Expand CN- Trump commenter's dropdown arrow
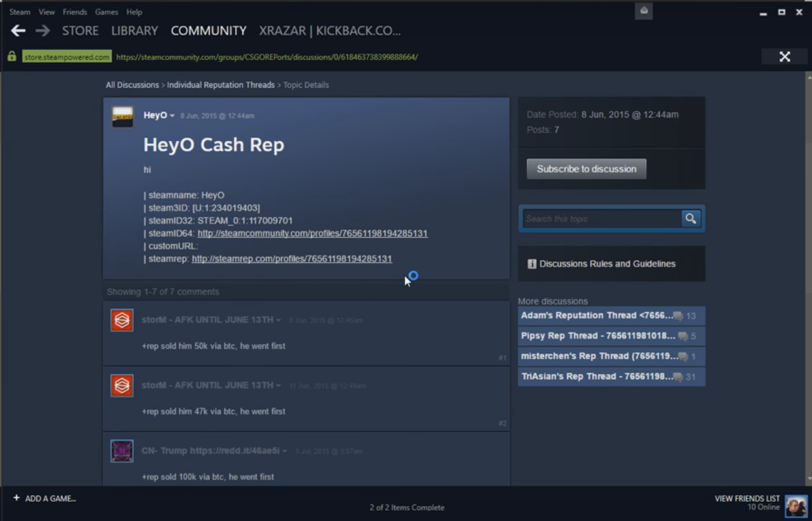Screen dimensions: 812x521 (x=284, y=451)
